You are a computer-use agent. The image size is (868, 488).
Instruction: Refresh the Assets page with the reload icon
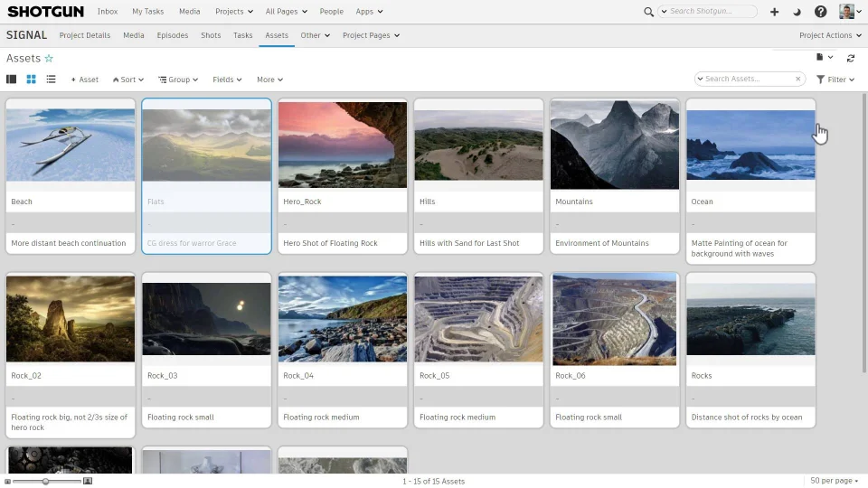pyautogui.click(x=851, y=58)
